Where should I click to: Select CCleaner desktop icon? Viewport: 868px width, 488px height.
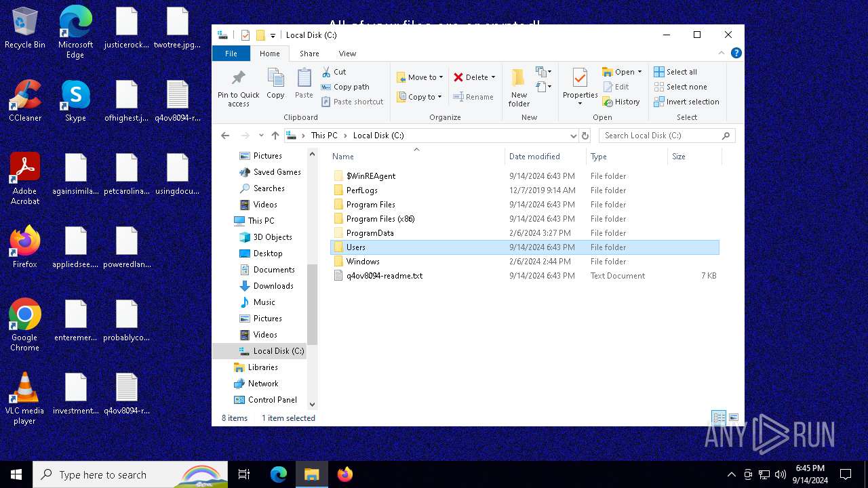click(24, 101)
